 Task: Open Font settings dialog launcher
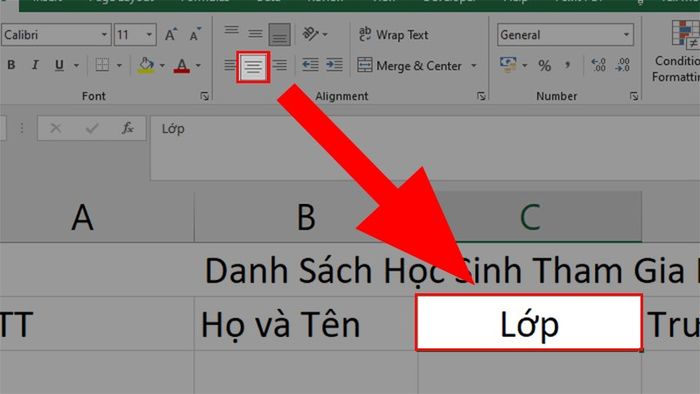(204, 96)
